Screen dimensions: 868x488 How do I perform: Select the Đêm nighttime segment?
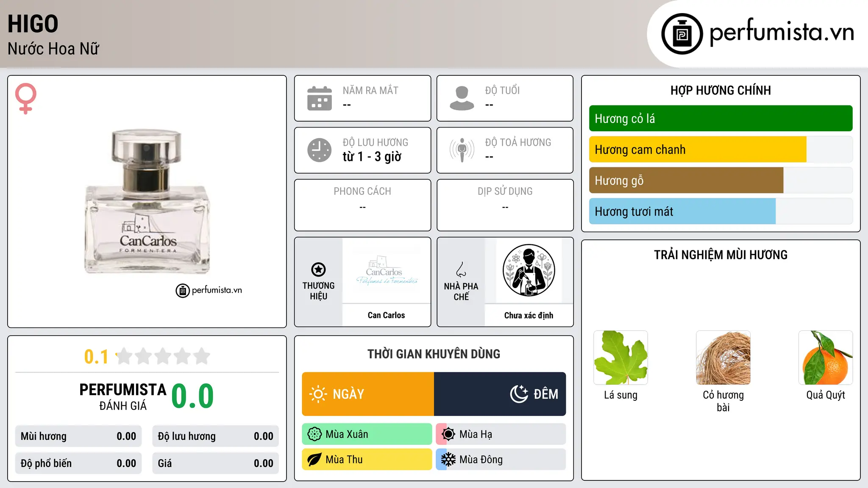pyautogui.click(x=500, y=394)
